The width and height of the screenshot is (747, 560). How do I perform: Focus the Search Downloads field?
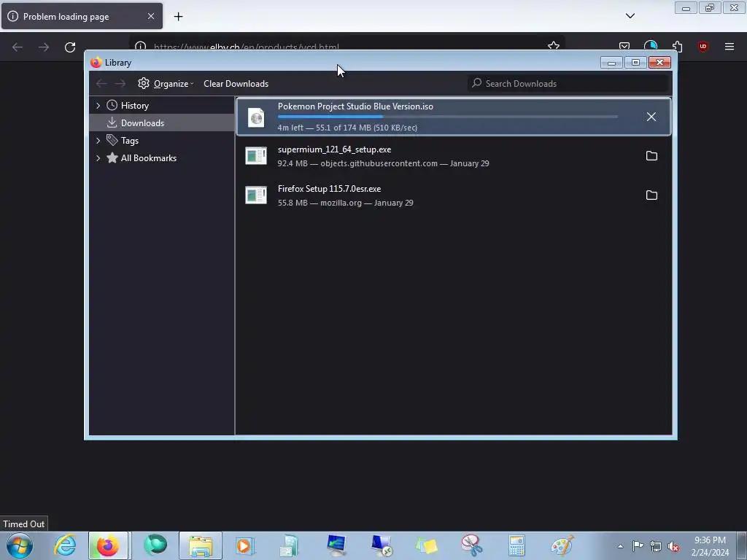(567, 83)
